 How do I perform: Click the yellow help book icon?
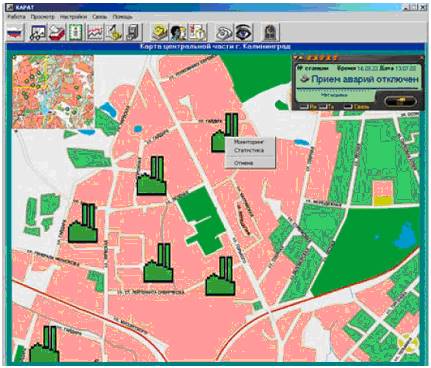160,32
